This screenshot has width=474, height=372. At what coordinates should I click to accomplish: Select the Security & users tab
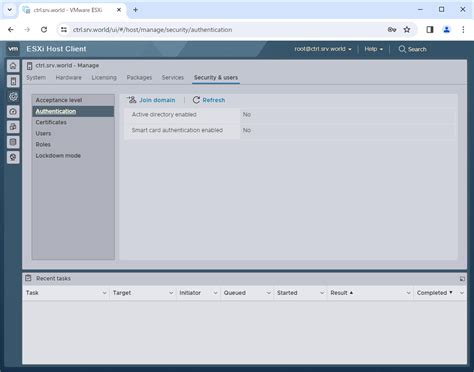[x=216, y=77]
